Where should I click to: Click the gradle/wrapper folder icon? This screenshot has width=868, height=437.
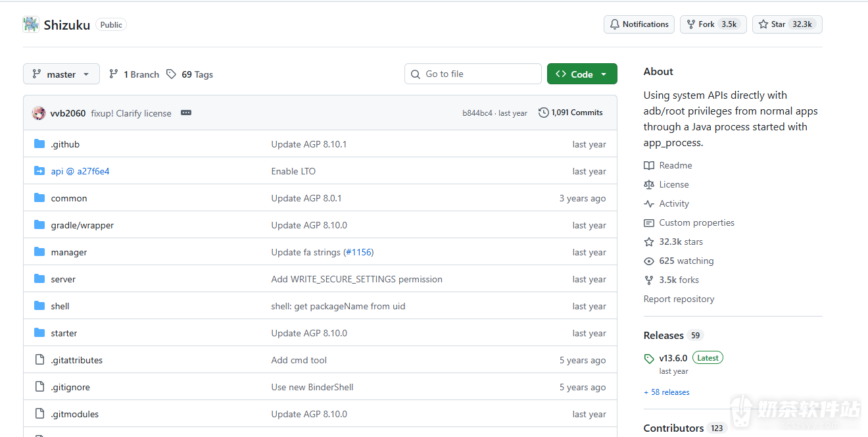click(x=39, y=225)
